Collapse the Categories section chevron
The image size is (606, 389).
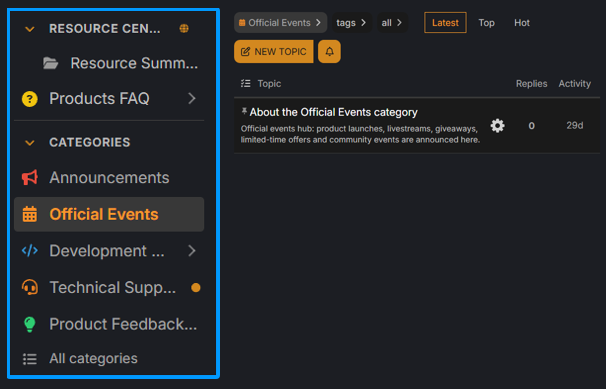pyautogui.click(x=30, y=143)
